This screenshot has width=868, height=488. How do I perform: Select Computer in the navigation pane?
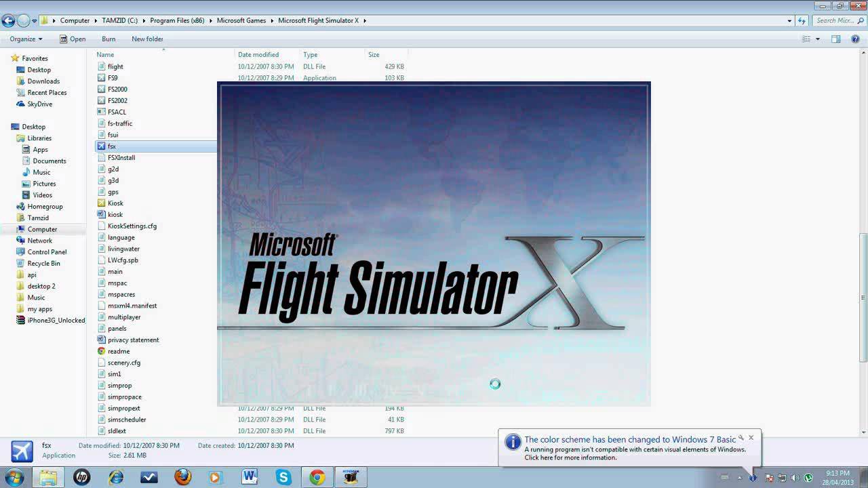42,230
